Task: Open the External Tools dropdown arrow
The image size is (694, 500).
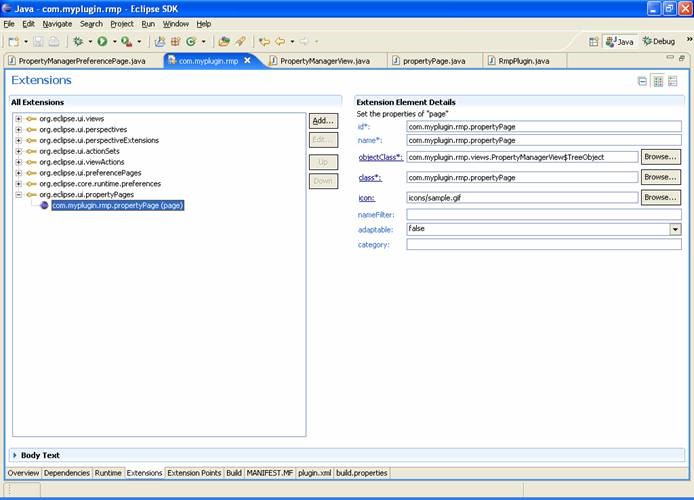Action: [139, 42]
